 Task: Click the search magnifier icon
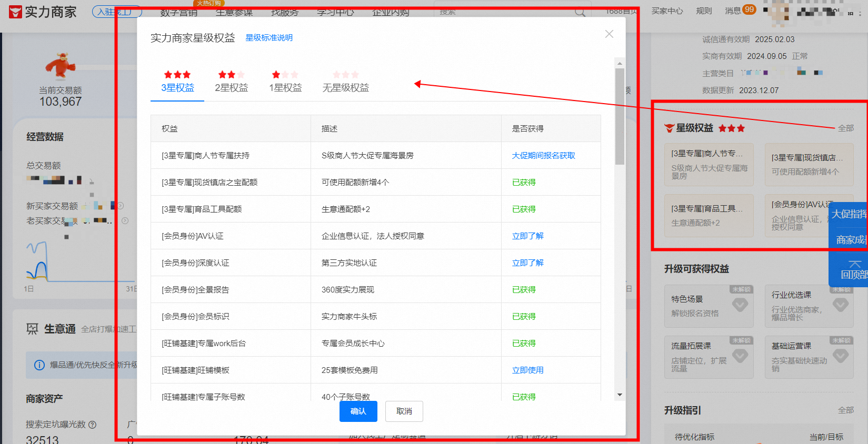(580, 12)
